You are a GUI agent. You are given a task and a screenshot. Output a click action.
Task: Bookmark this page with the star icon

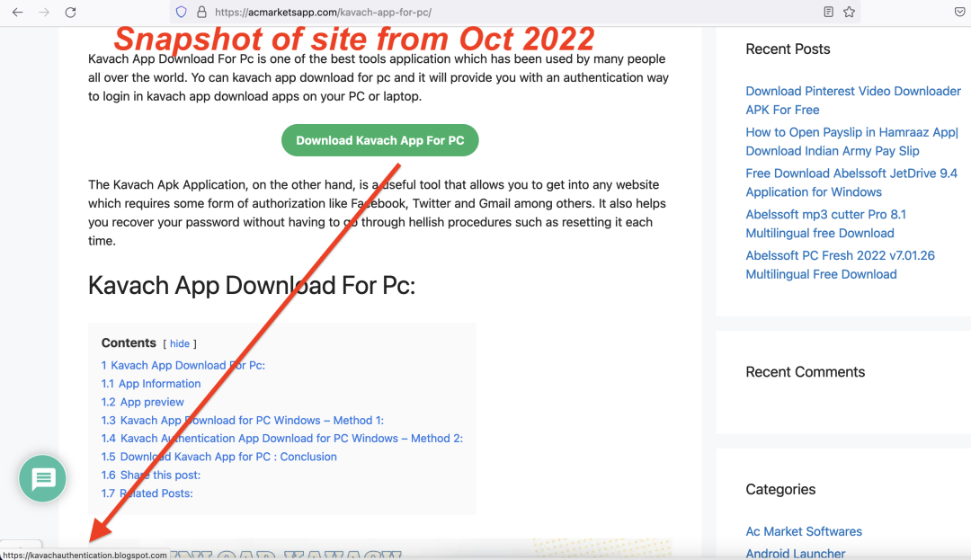coord(849,13)
